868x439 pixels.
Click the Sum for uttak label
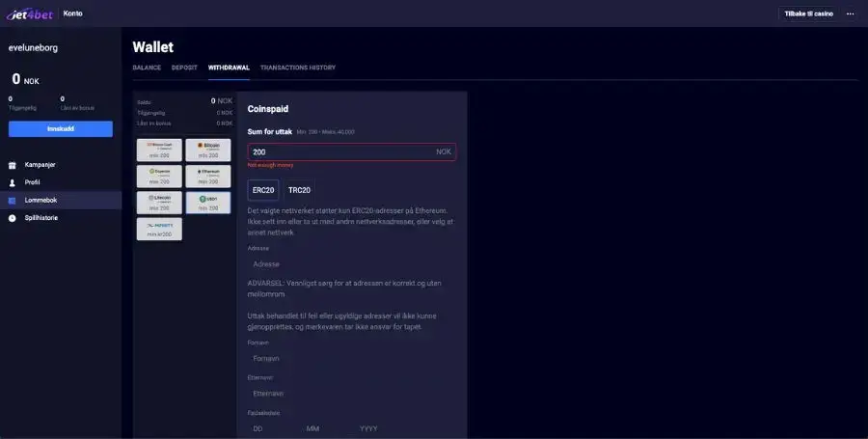270,132
